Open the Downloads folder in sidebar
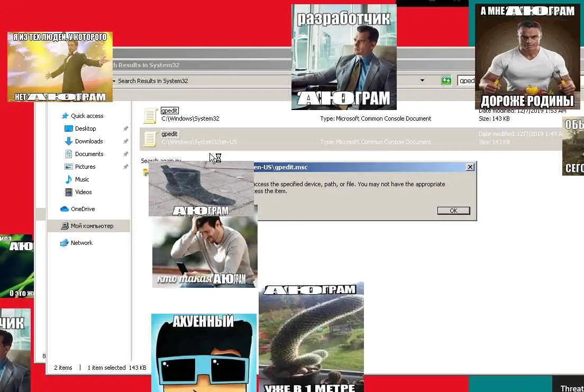The width and height of the screenshot is (584, 392). (89, 141)
